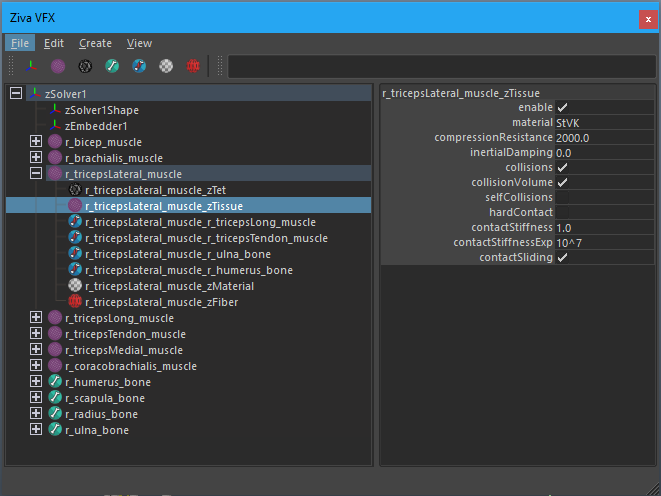The height and width of the screenshot is (496, 661).
Task: Expand the r_bicep_muscle tree node
Action: (36, 141)
